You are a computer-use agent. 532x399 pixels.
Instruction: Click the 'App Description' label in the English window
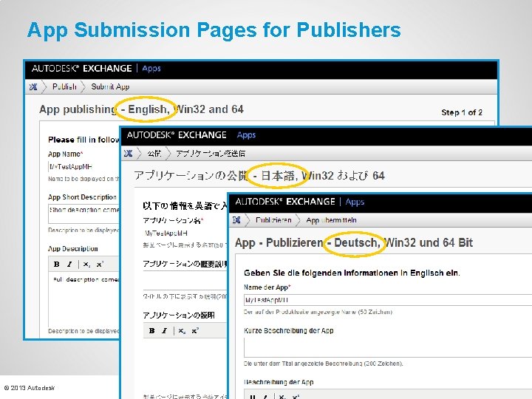(x=72, y=249)
